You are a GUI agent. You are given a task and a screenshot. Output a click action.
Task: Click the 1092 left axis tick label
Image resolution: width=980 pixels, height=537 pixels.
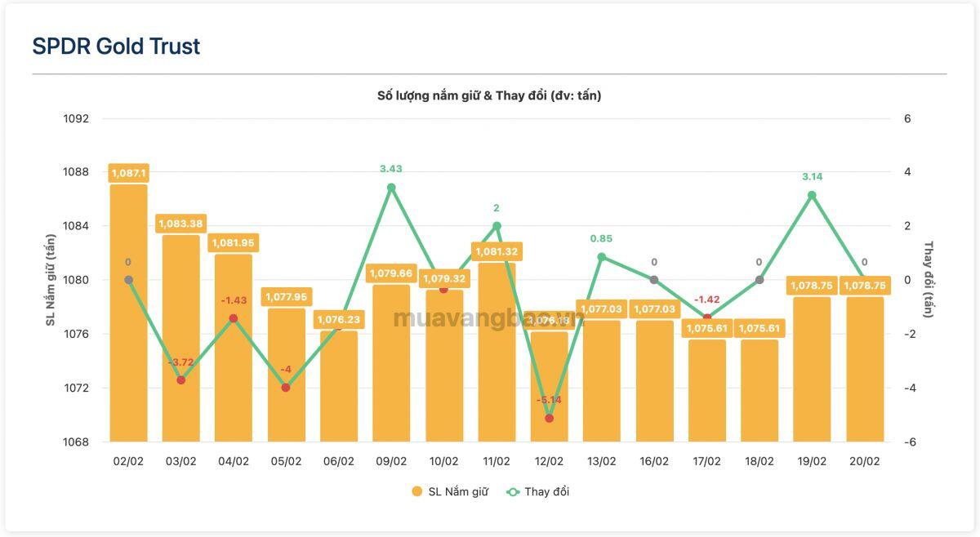76,118
